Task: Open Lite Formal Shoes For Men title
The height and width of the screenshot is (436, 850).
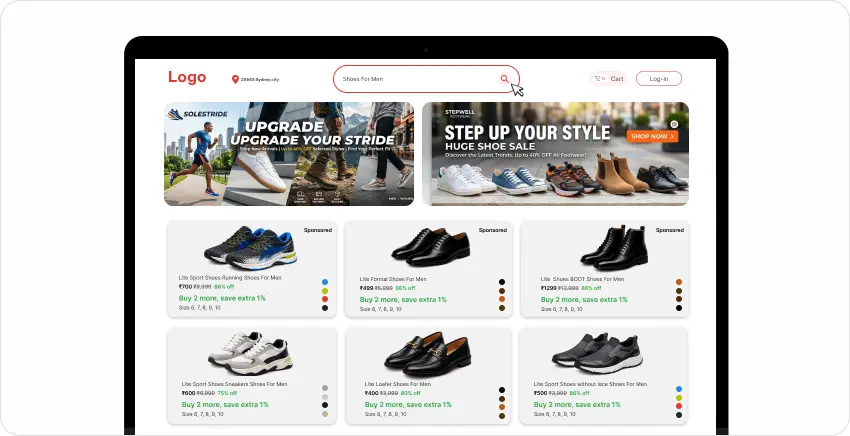Action: coord(393,279)
